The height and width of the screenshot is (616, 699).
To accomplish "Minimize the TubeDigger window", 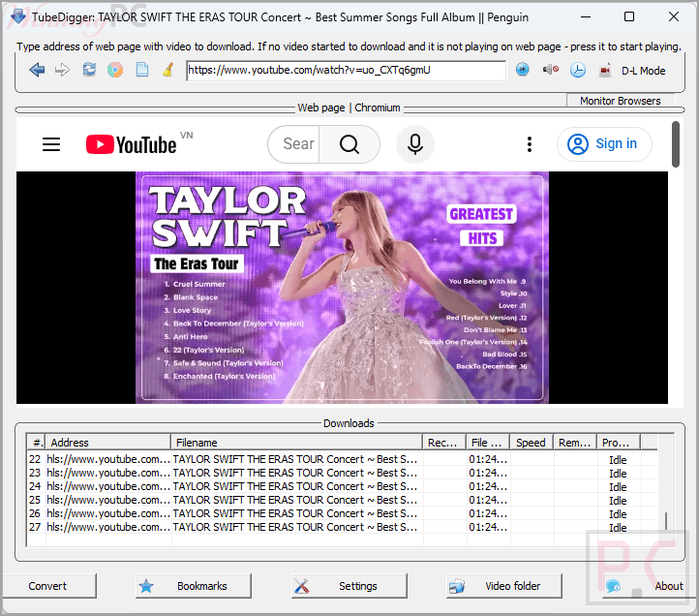I will tap(586, 17).
